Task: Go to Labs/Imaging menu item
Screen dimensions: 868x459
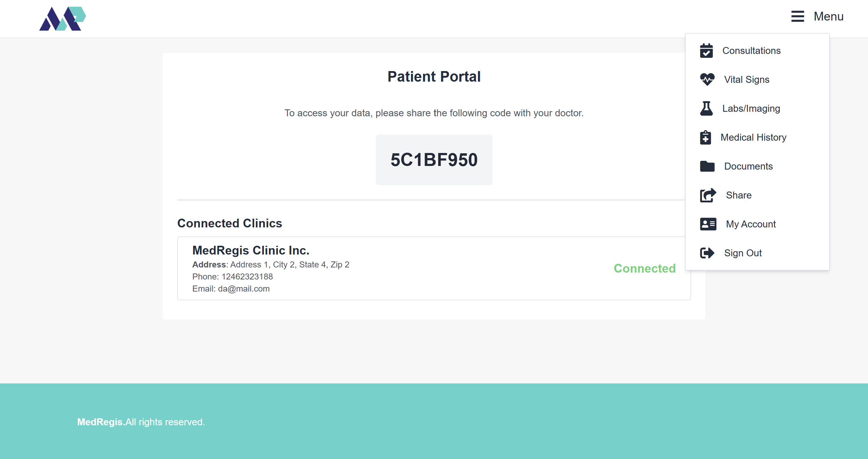Action: click(x=751, y=108)
